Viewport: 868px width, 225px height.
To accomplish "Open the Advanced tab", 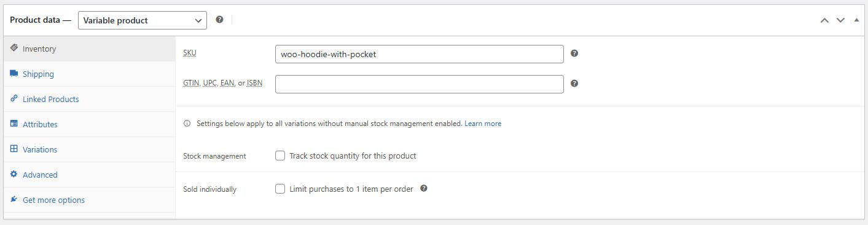I will (89, 175).
